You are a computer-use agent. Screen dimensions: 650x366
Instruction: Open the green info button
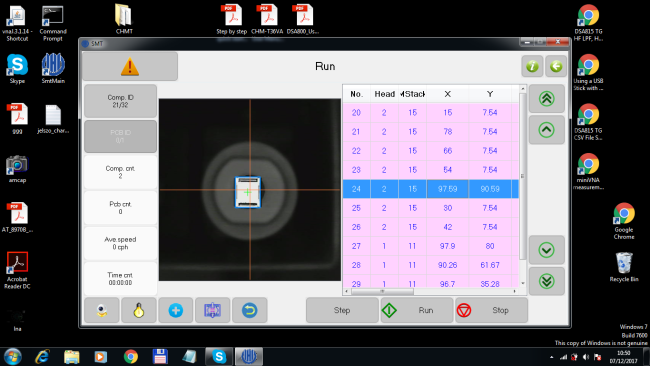click(532, 66)
